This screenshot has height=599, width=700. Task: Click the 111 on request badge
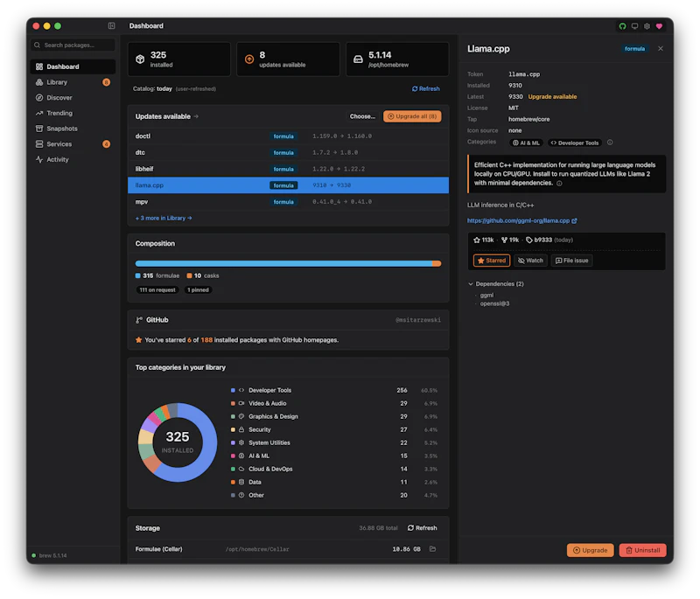(157, 290)
